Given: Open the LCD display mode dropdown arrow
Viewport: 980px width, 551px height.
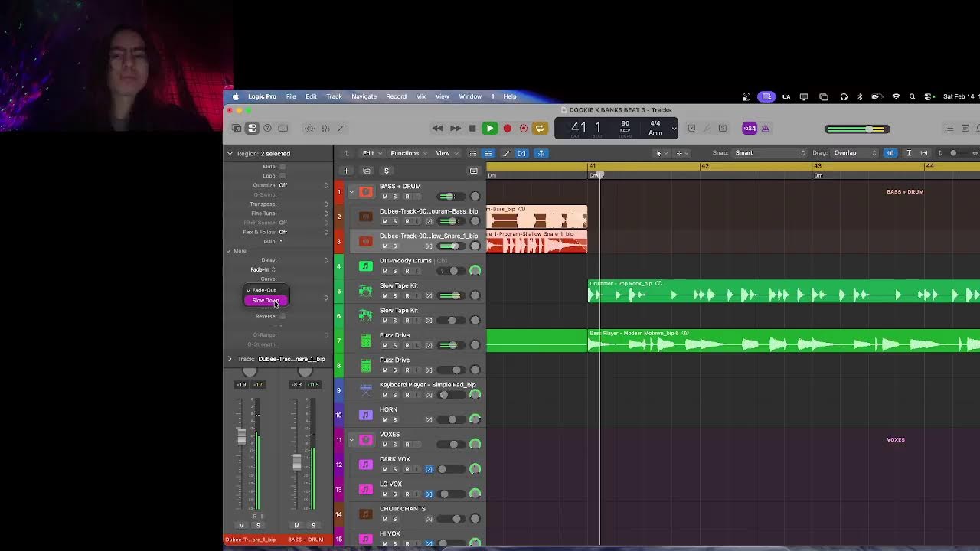Looking at the screenshot, I should (674, 128).
